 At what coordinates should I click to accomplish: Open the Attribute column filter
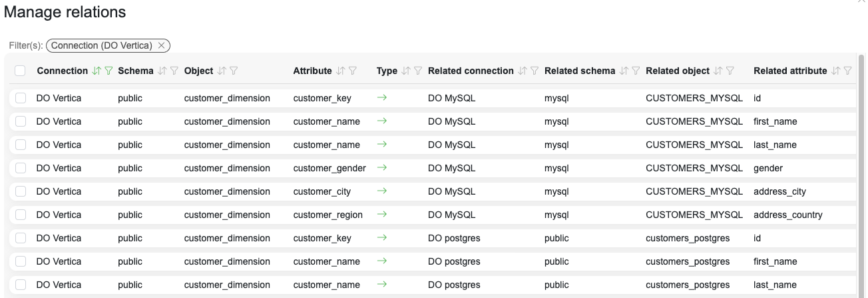tap(353, 71)
